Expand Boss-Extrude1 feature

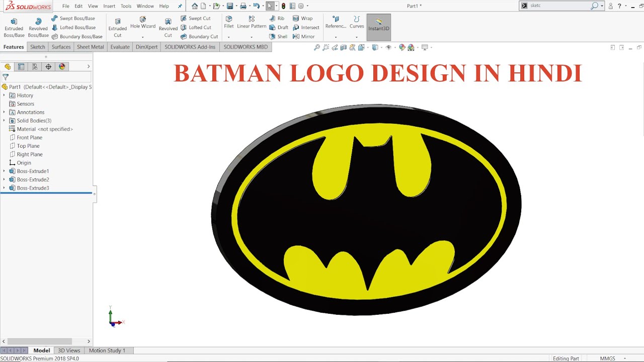[4, 171]
